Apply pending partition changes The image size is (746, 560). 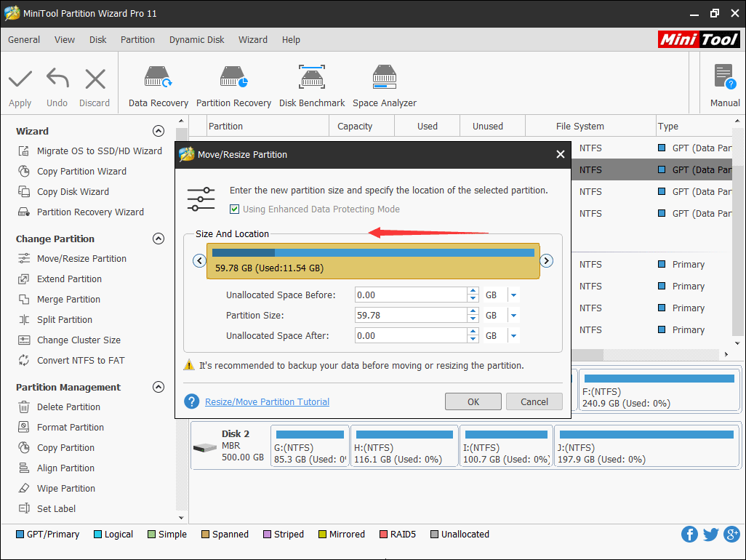click(20, 83)
